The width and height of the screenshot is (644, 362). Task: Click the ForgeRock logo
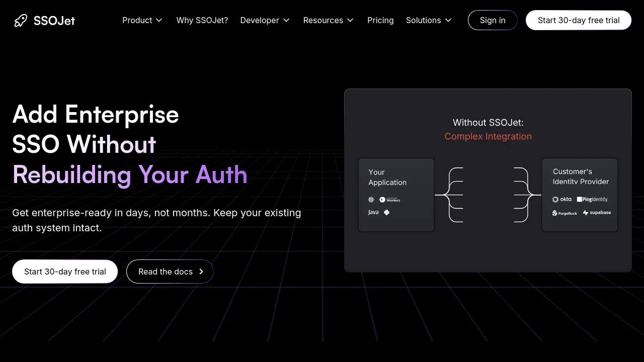click(565, 213)
